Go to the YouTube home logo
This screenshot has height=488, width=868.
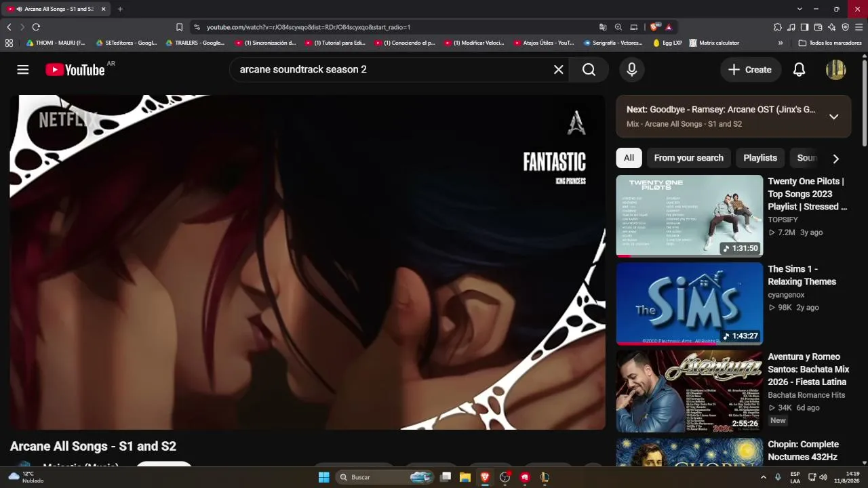(75, 70)
